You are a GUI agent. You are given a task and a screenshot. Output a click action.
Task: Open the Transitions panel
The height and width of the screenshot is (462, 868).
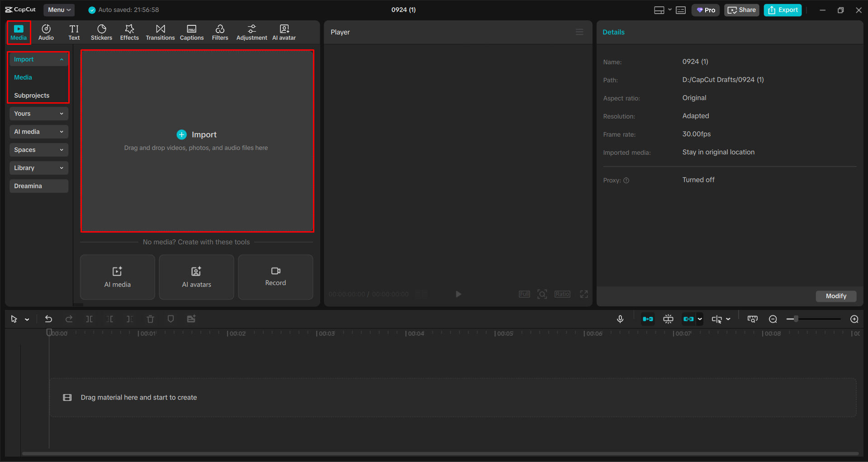160,32
